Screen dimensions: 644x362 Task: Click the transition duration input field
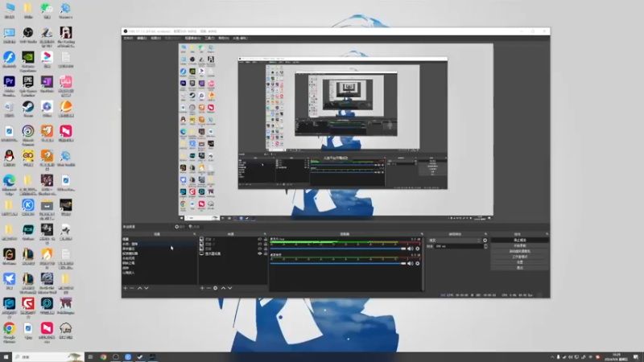pyautogui.click(x=458, y=246)
